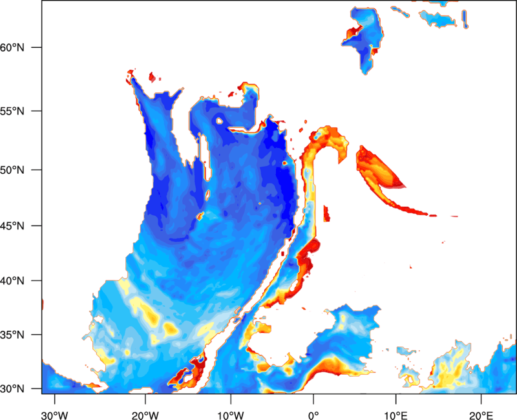517x420 pixels.
Task: Click the 35°N latitude label
Action: (x=12, y=335)
